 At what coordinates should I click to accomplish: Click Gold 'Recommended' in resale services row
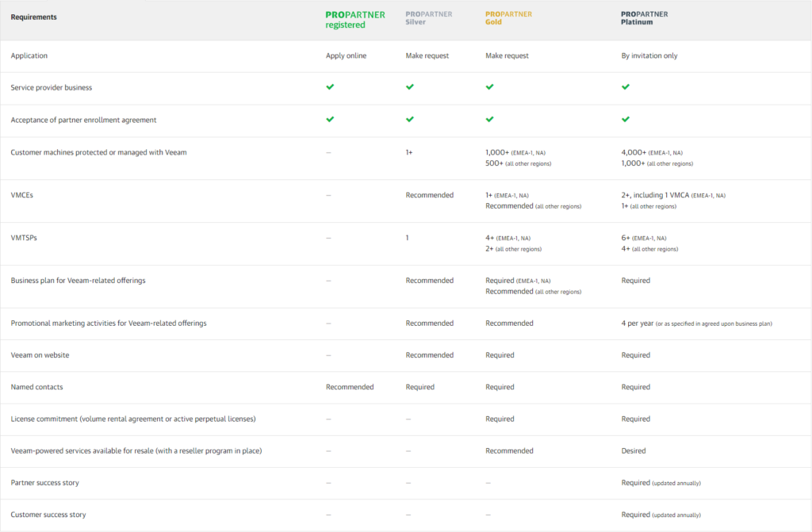click(509, 450)
